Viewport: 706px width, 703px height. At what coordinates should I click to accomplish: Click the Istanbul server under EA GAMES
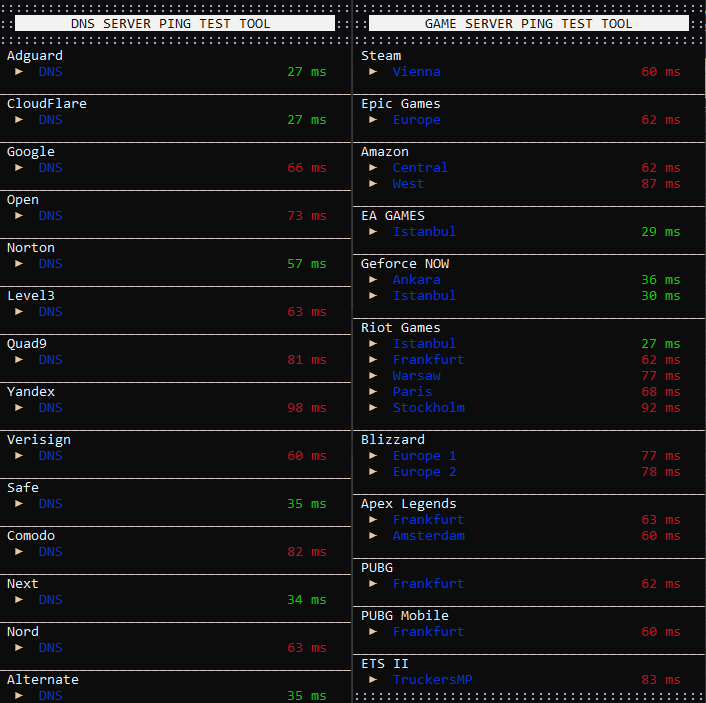point(424,231)
